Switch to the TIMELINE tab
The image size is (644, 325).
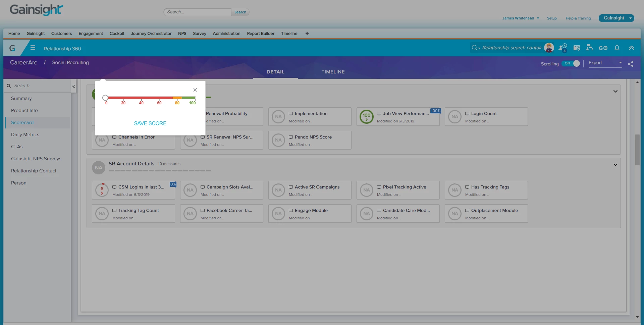tap(333, 72)
